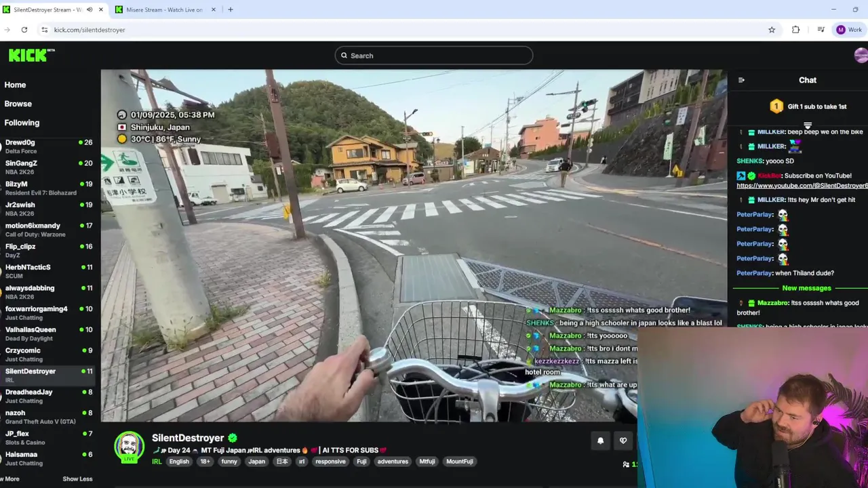The width and height of the screenshot is (868, 488).
Task: Open ValhallasQueen Dead By Daylight stream
Action: (x=47, y=334)
